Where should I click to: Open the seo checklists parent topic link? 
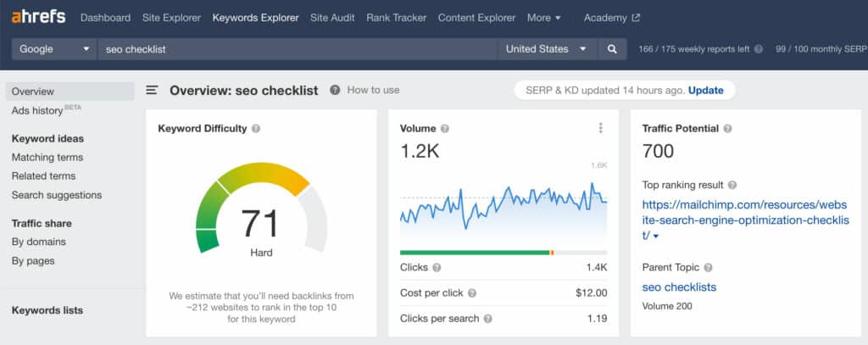click(679, 287)
